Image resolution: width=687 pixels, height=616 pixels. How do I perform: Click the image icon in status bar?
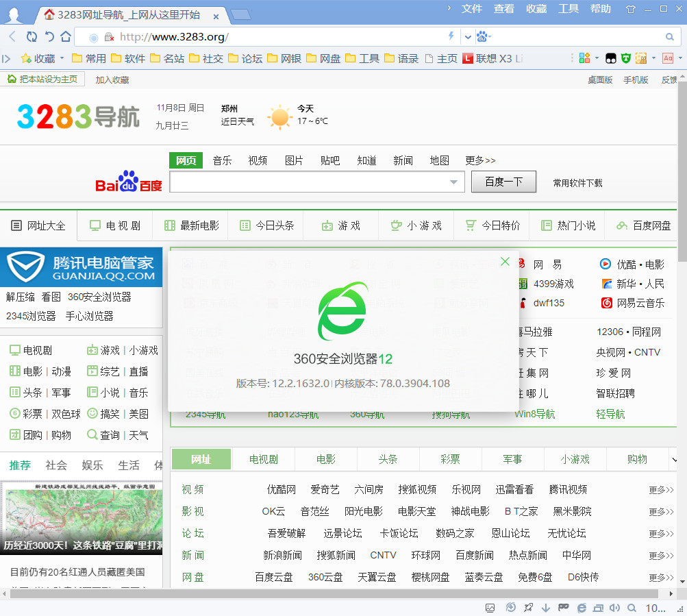[x=490, y=608]
